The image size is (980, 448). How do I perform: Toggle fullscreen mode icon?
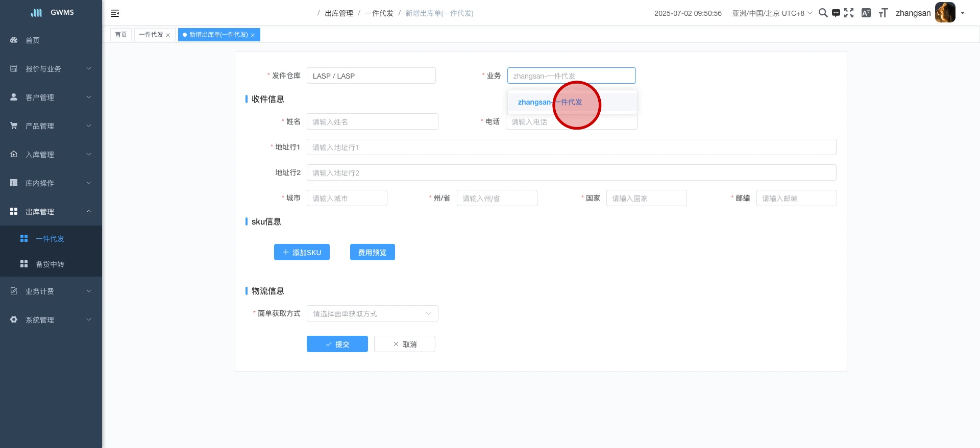click(849, 13)
